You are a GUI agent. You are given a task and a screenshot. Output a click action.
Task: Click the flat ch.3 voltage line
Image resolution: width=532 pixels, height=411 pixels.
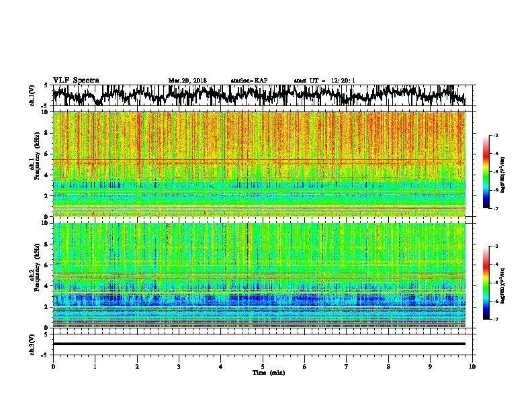259,344
